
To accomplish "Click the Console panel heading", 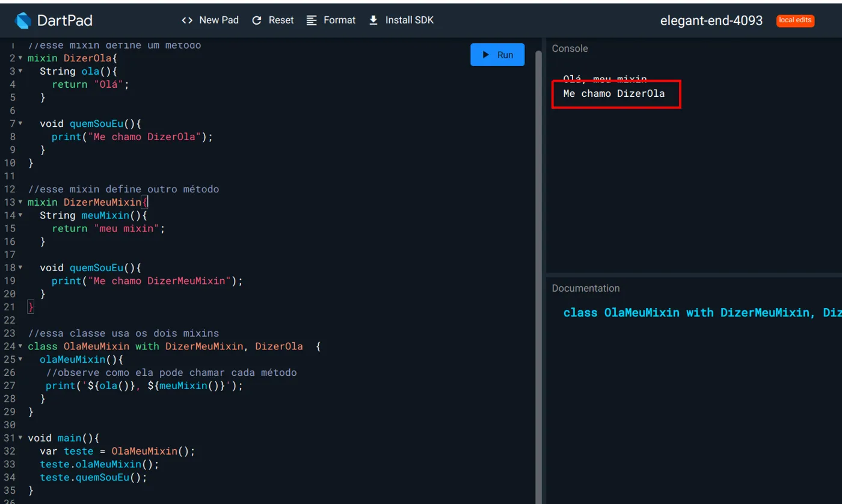I will (x=570, y=49).
